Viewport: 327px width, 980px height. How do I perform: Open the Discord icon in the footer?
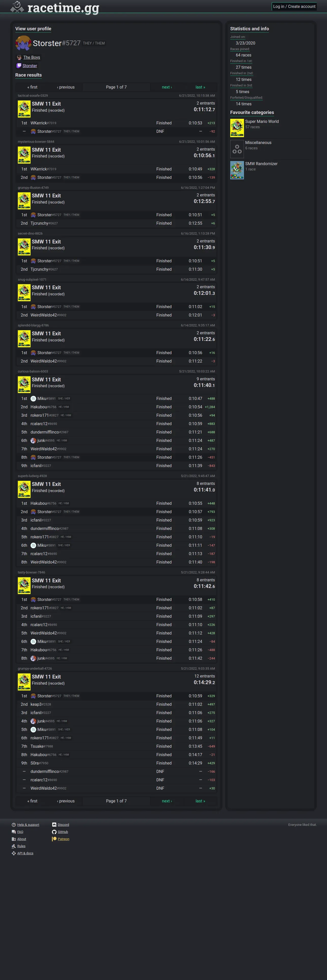[54, 825]
